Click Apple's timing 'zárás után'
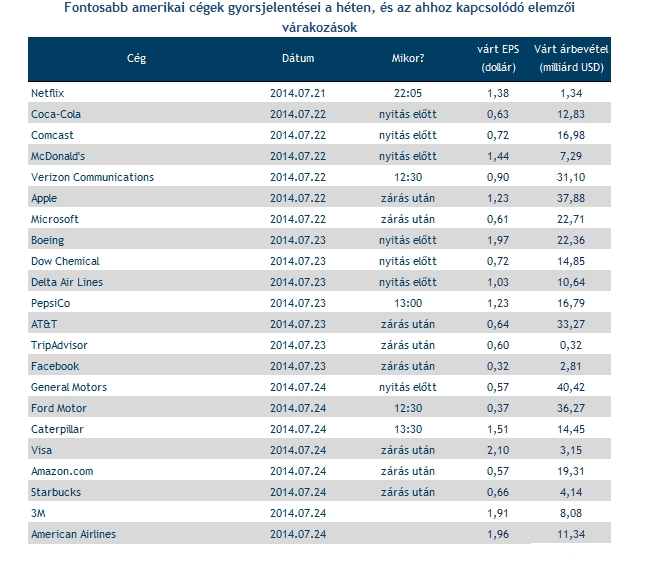 click(408, 198)
